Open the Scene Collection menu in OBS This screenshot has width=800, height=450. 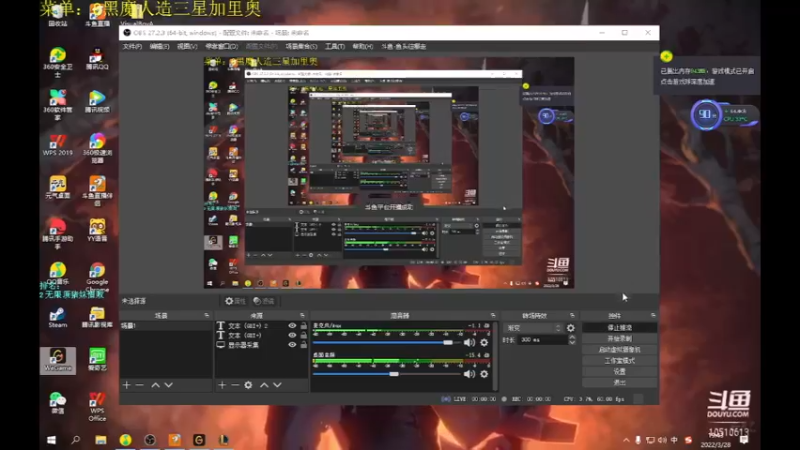click(301, 46)
